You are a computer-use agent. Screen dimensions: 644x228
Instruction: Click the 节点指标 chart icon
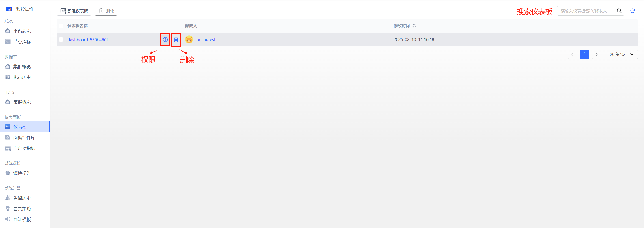click(x=8, y=42)
